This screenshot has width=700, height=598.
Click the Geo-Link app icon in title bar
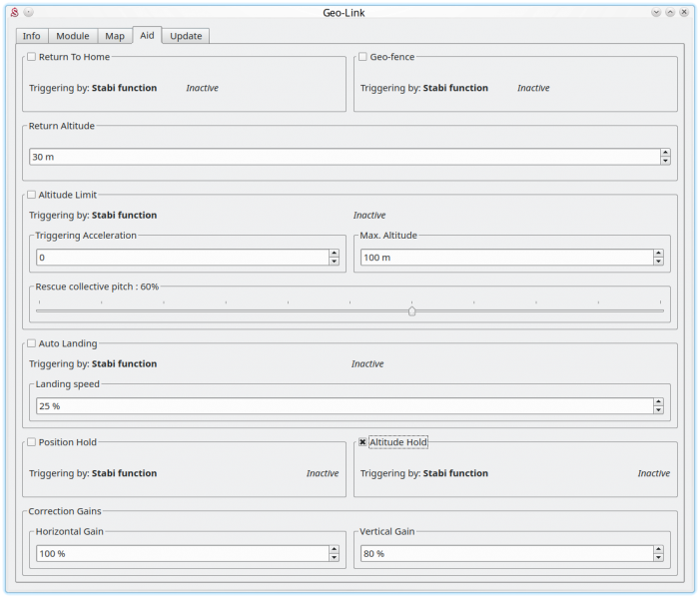coord(14,12)
